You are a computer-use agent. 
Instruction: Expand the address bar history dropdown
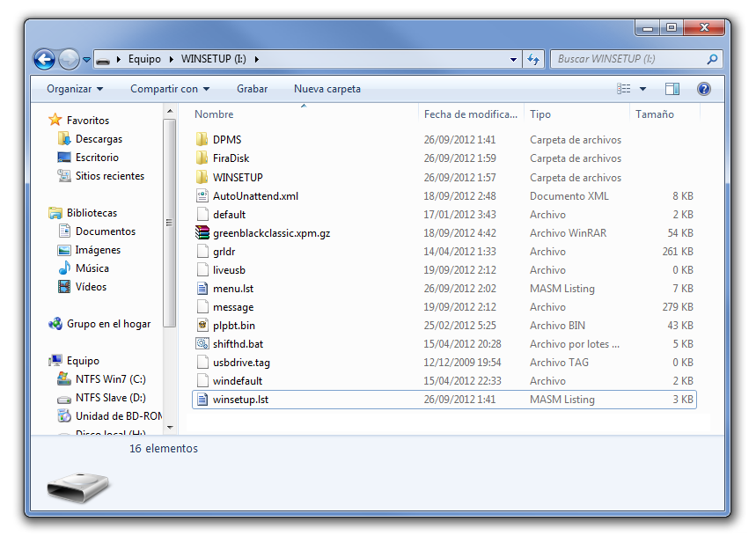513,59
